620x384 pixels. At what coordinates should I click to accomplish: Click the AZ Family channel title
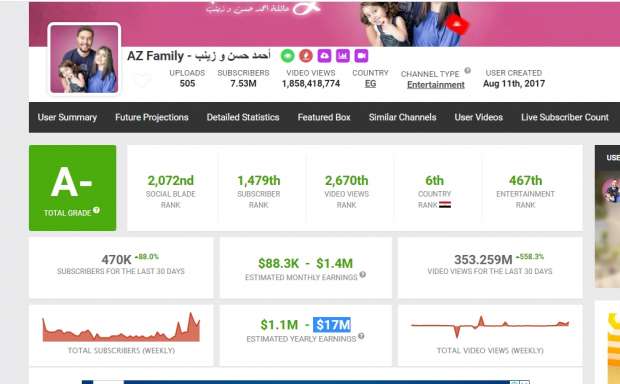(x=198, y=56)
